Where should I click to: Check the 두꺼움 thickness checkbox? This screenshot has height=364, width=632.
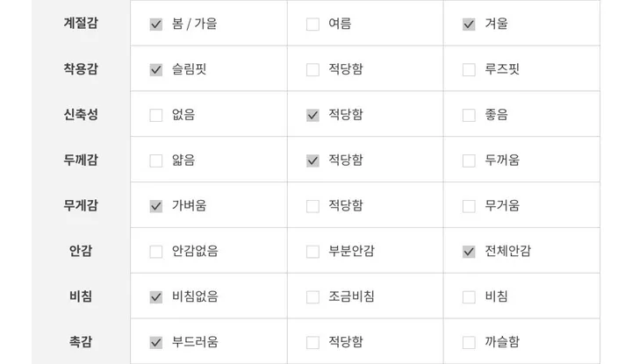tap(469, 161)
